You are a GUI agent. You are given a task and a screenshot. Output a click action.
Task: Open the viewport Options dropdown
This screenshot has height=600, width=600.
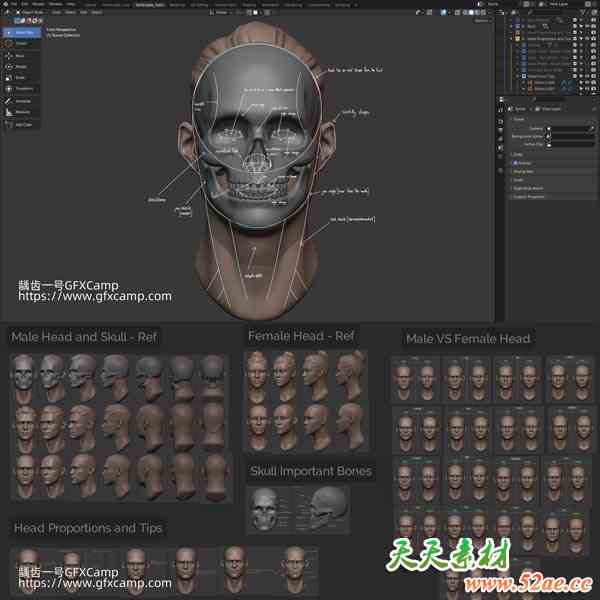(x=481, y=21)
